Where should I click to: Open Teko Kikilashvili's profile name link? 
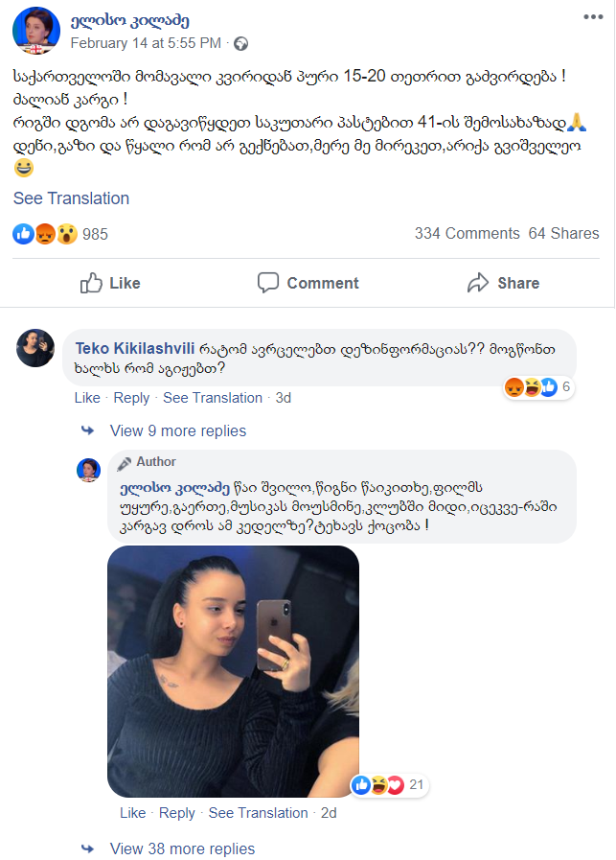[x=135, y=349]
